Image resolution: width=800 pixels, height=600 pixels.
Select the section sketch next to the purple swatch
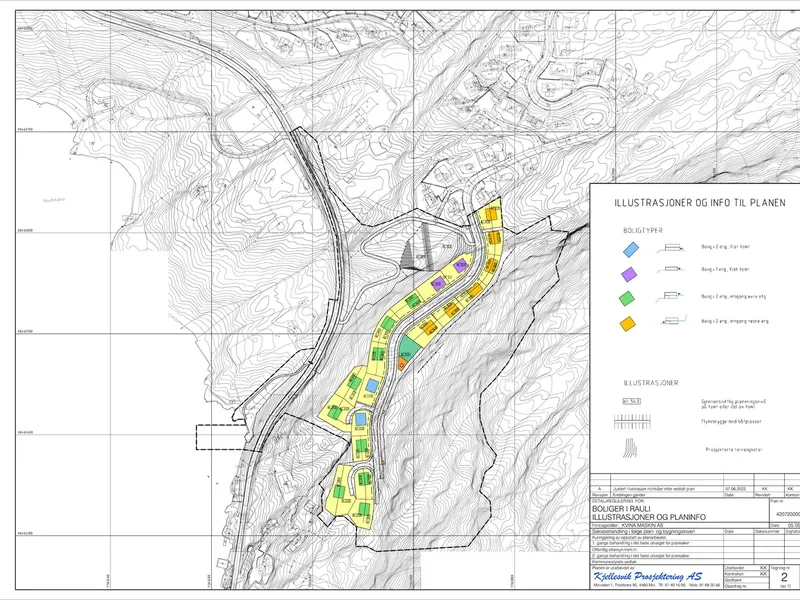tap(669, 269)
